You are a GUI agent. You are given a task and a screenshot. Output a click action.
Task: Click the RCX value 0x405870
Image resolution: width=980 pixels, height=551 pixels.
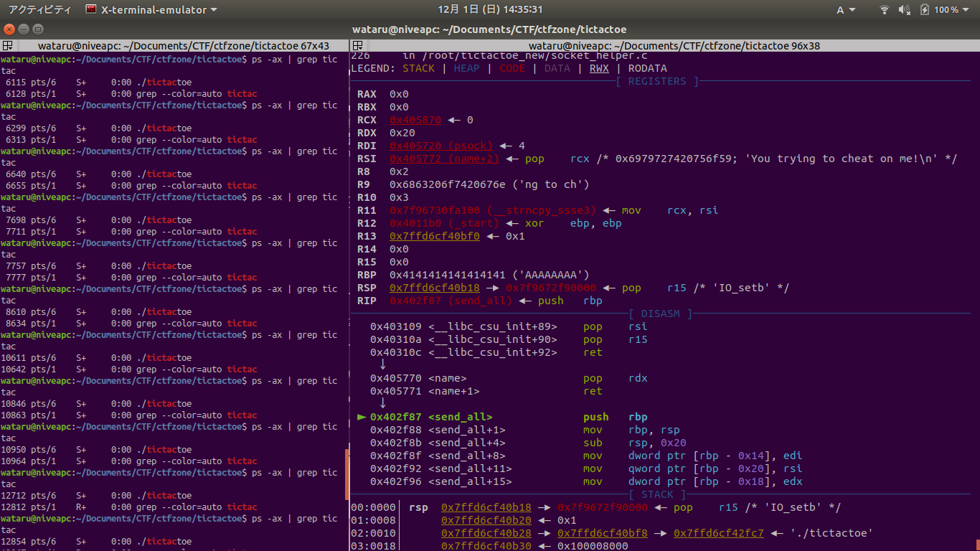pos(415,120)
